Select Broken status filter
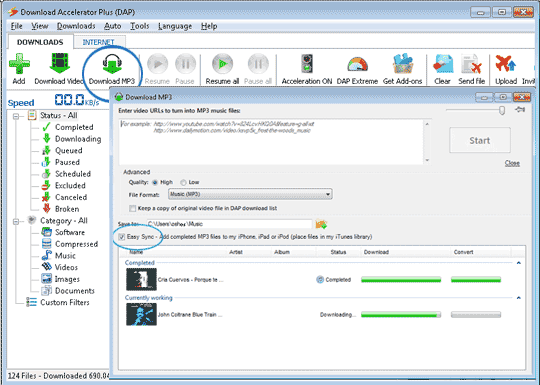Image resolution: width=540 pixels, height=385 pixels. (x=67, y=209)
